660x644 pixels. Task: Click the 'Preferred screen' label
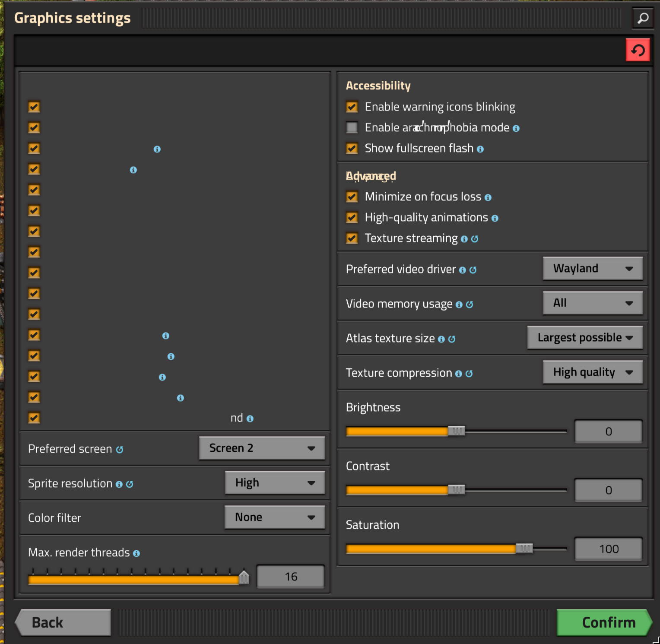pyautogui.click(x=70, y=449)
